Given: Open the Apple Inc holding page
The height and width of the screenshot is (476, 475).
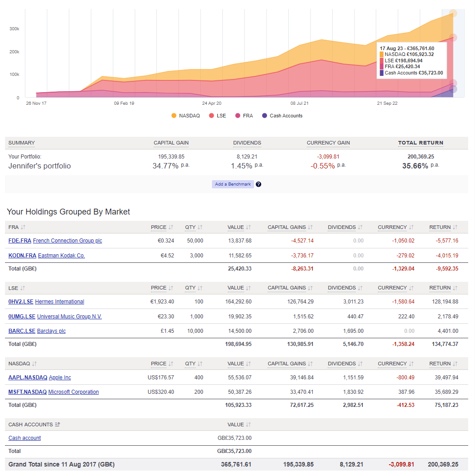Looking at the screenshot, I should (61, 378).
